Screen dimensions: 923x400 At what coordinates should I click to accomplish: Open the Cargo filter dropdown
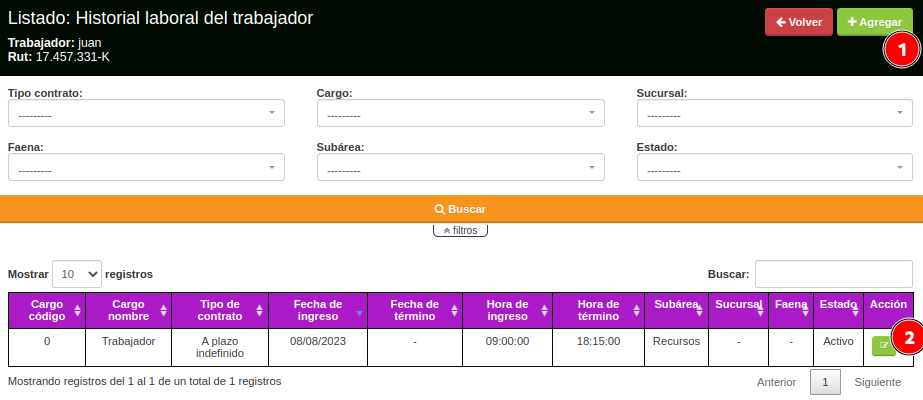click(460, 113)
